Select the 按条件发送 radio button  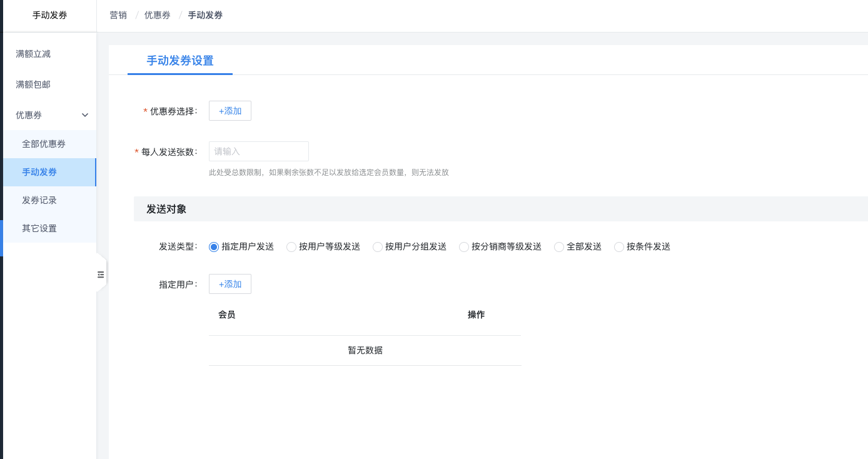[x=618, y=247]
